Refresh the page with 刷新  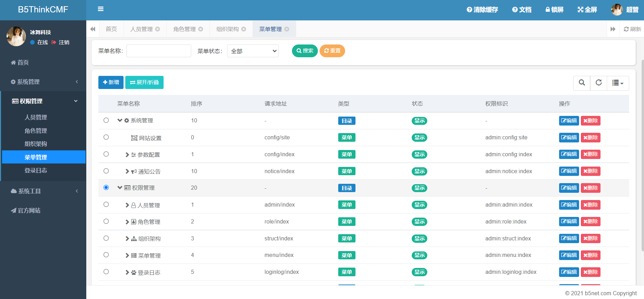click(x=632, y=29)
